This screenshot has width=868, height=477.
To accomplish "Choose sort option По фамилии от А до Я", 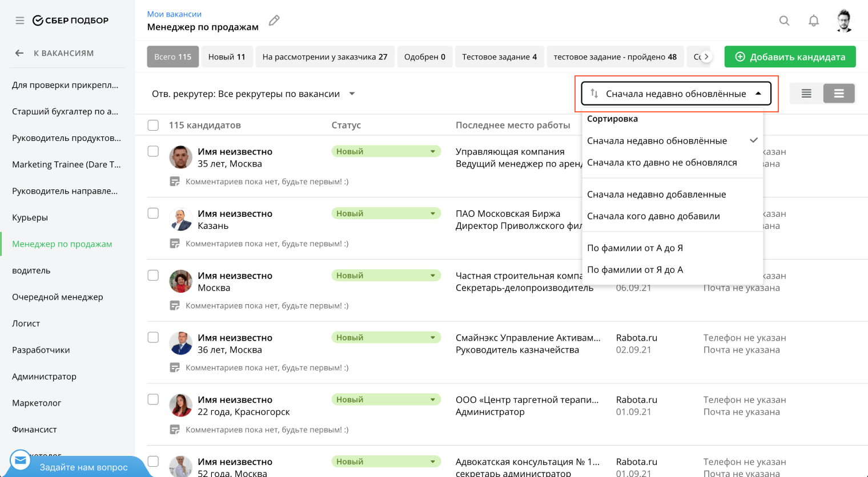I will (634, 248).
